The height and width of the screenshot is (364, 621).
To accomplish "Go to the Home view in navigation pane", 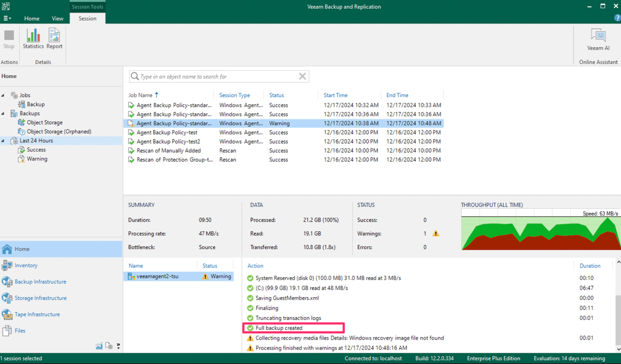I will click(x=61, y=249).
